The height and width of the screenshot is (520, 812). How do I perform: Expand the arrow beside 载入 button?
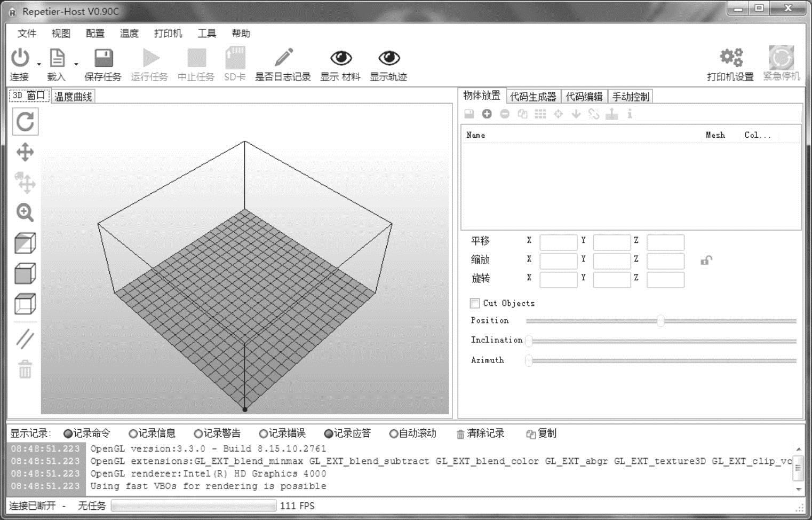pos(76,65)
